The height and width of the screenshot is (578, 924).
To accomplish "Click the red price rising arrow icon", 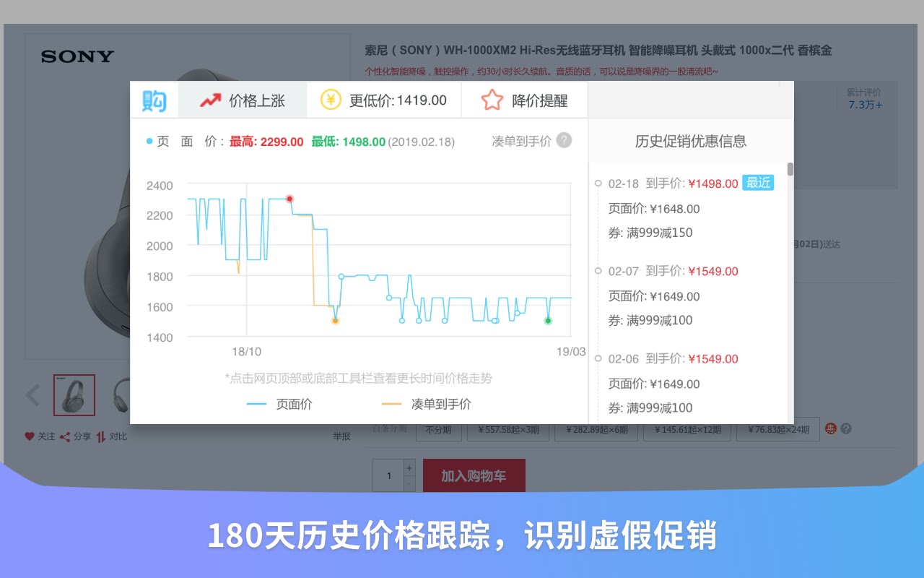I will pos(211,100).
